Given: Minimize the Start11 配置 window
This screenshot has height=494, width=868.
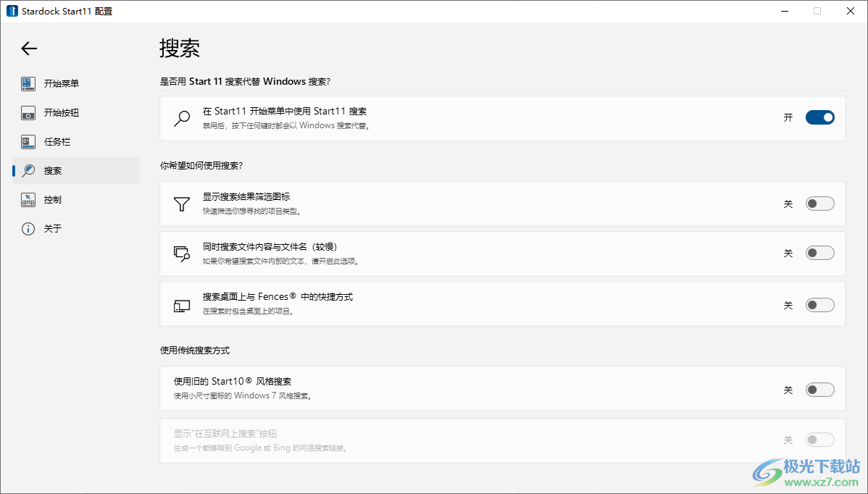Looking at the screenshot, I should [785, 11].
